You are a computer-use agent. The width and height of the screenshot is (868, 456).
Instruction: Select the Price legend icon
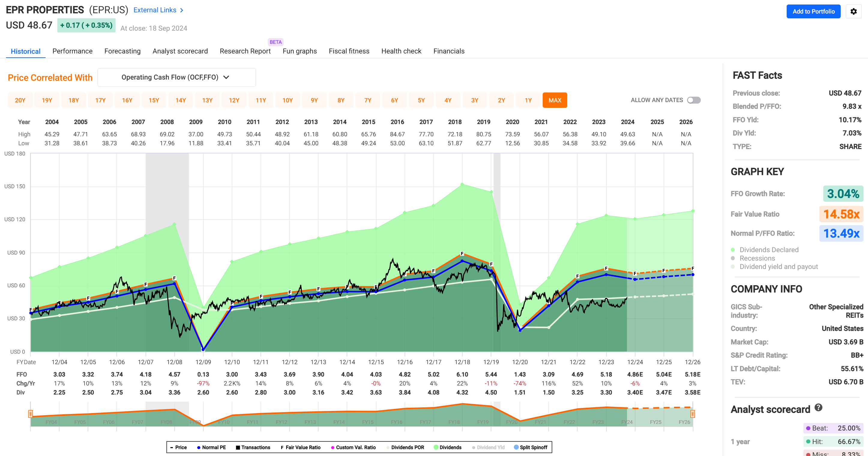172,447
